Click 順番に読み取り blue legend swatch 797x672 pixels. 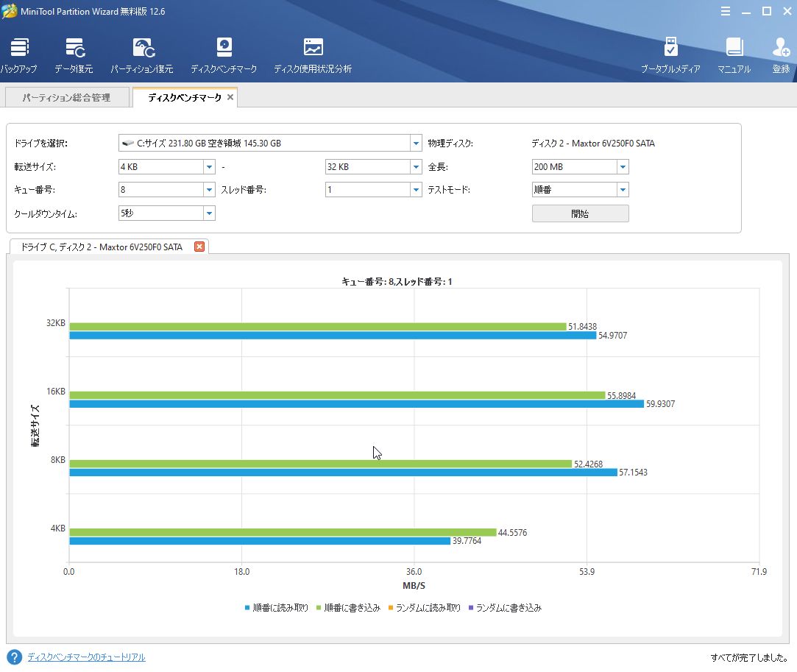pos(247,607)
